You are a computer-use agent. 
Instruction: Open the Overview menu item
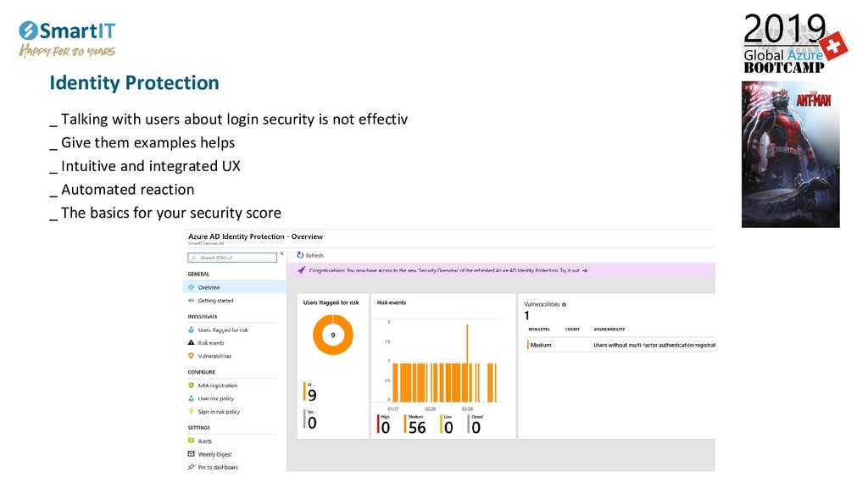[x=209, y=287]
